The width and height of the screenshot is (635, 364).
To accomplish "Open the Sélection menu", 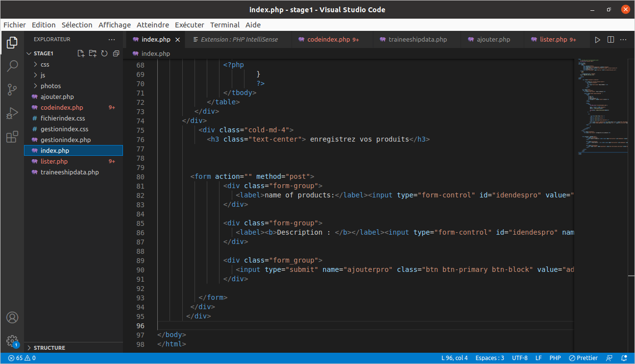I will coord(77,25).
